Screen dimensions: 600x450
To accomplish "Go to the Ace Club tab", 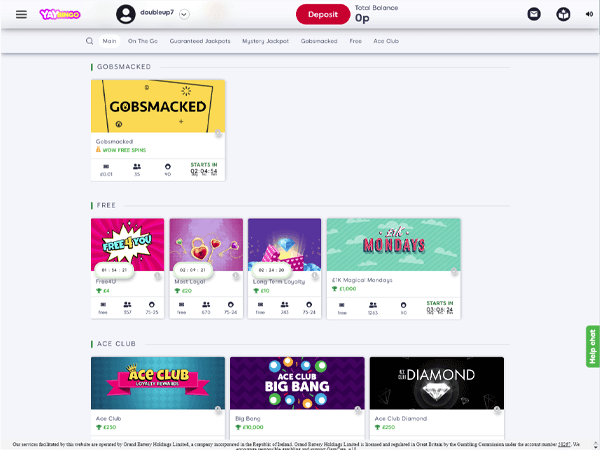I will [386, 41].
